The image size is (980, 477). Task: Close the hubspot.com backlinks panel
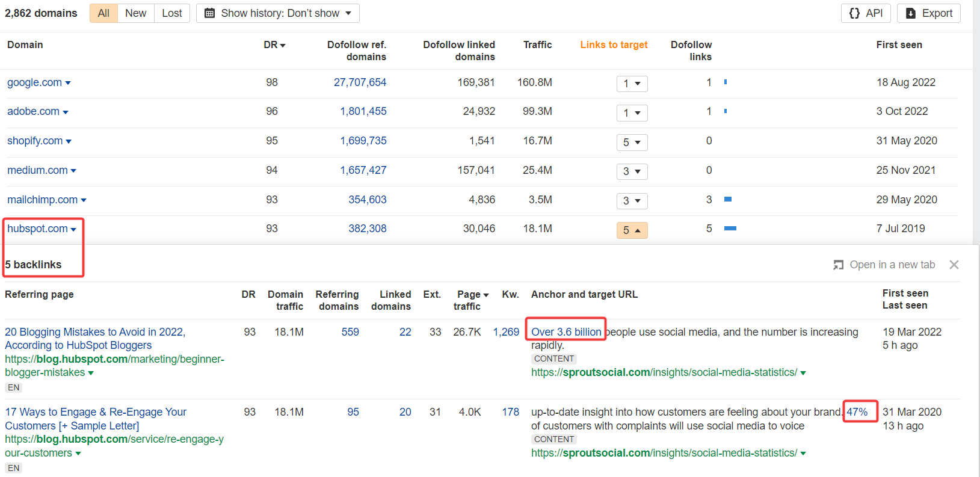[954, 265]
